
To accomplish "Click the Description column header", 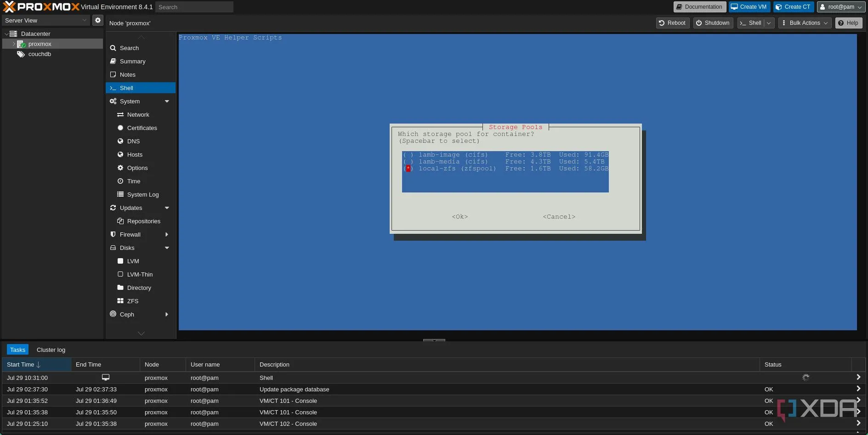I will click(x=507, y=365).
